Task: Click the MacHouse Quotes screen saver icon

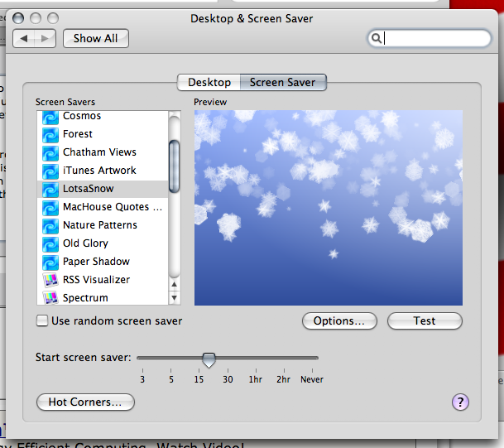Action: coord(50,208)
